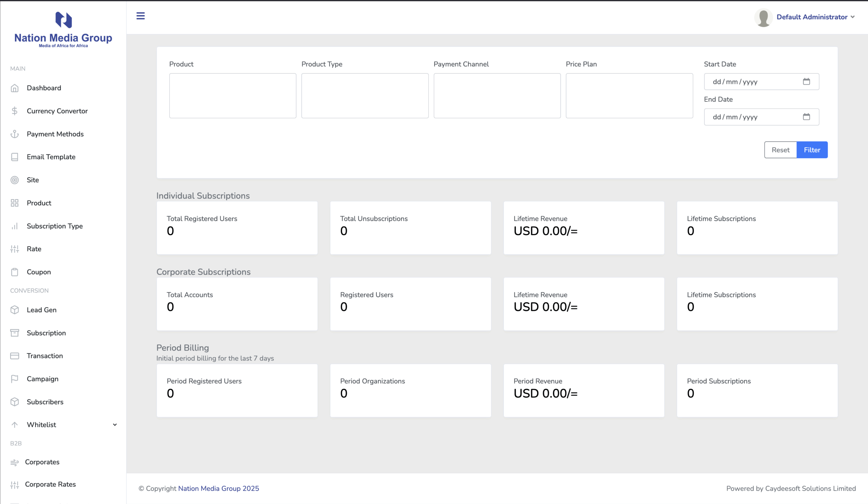Click the Rate sliders icon
868x504 pixels.
click(15, 249)
